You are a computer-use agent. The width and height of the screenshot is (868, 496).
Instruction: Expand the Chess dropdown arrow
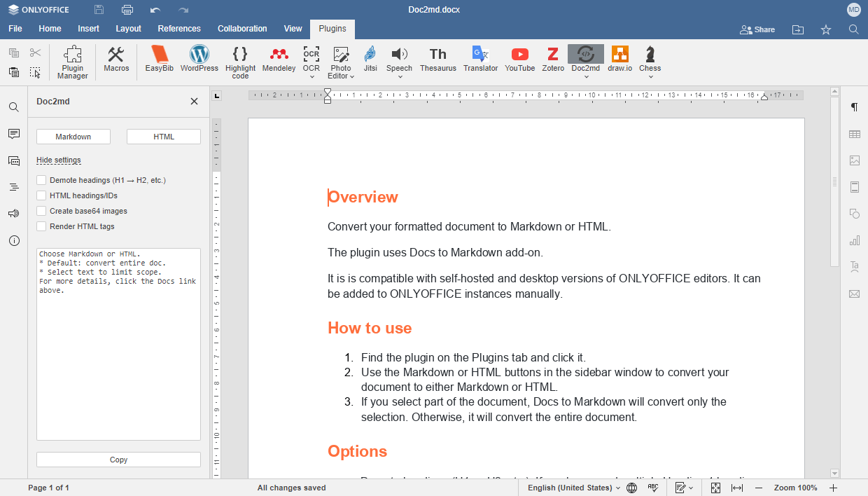coord(650,76)
